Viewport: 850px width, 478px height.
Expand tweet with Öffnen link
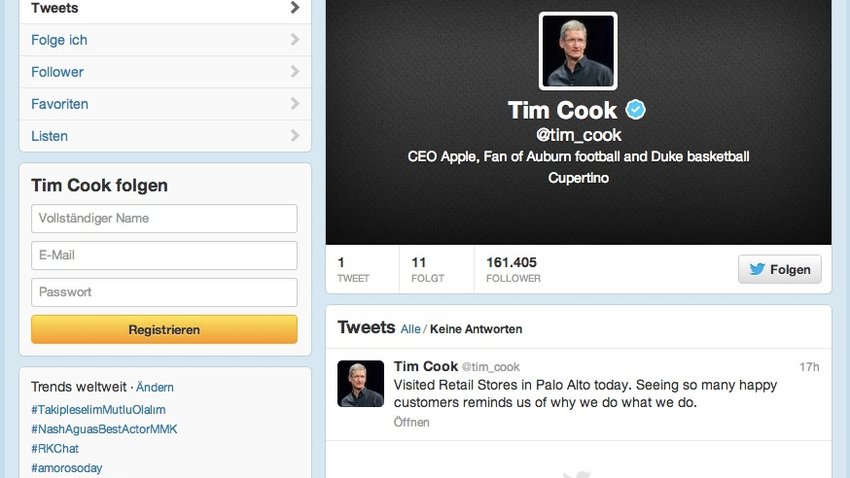(411, 422)
